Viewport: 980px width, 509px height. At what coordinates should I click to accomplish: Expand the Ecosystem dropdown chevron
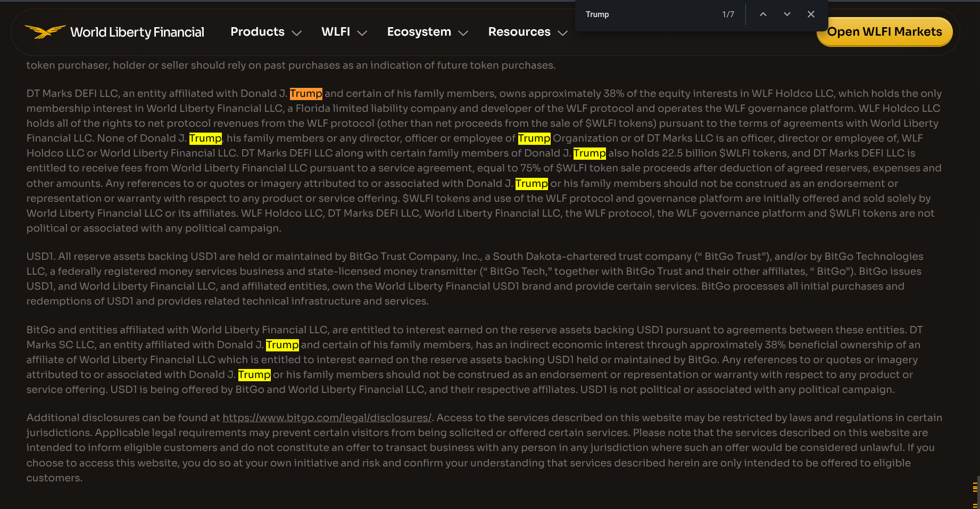(463, 33)
